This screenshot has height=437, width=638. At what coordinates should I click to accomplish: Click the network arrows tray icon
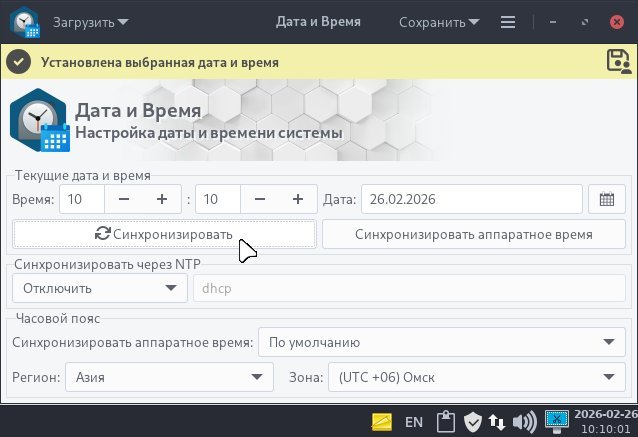[497, 422]
